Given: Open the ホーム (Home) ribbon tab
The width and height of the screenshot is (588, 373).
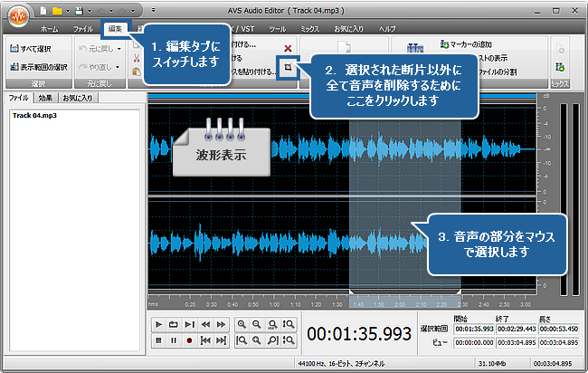Looking at the screenshot, I should coord(49,29).
